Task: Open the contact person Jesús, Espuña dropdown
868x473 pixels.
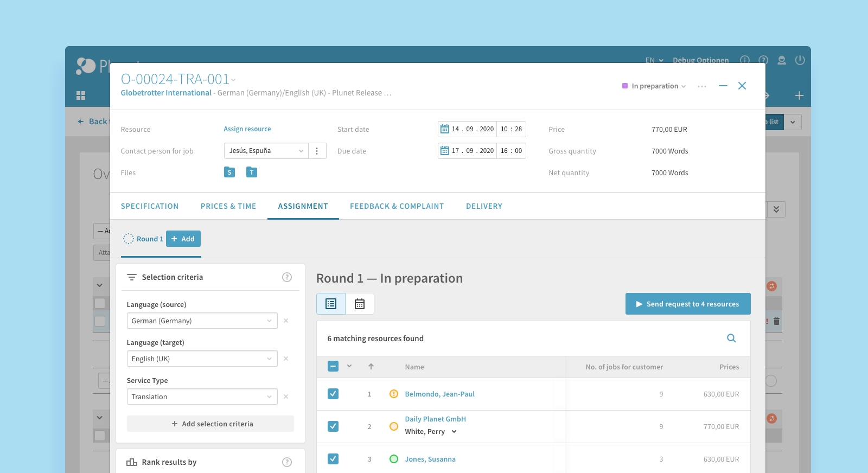Action: 266,151
